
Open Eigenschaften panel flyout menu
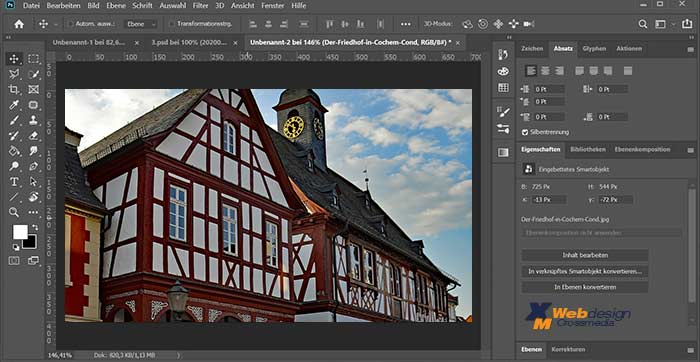pos(691,151)
